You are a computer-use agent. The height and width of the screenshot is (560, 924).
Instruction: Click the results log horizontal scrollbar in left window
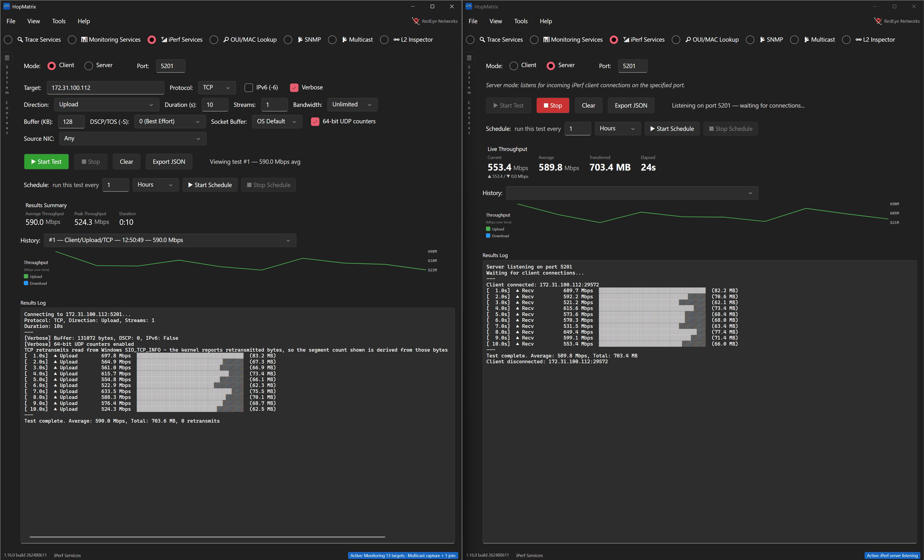click(207, 537)
